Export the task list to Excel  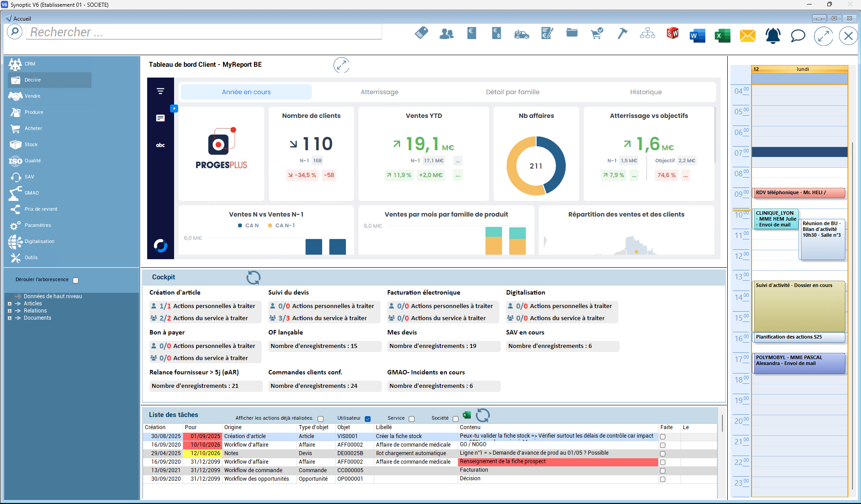467,415
